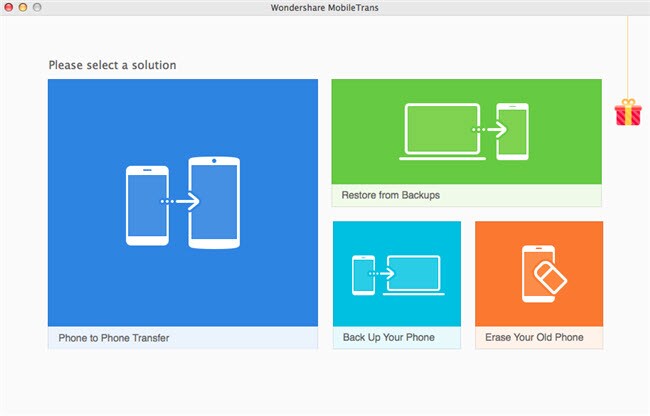Image resolution: width=650 pixels, height=416 pixels.
Task: Select the Restore from Backups label
Action: (390, 195)
